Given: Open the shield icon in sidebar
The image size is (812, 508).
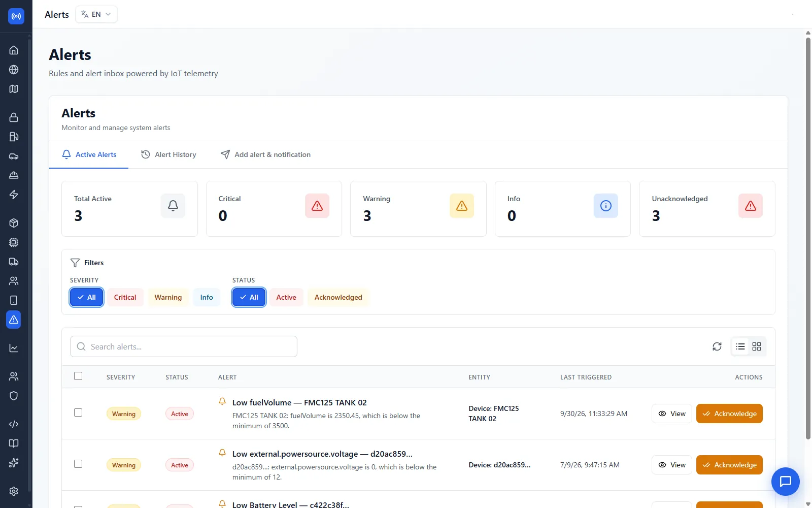Looking at the screenshot, I should [x=14, y=396].
